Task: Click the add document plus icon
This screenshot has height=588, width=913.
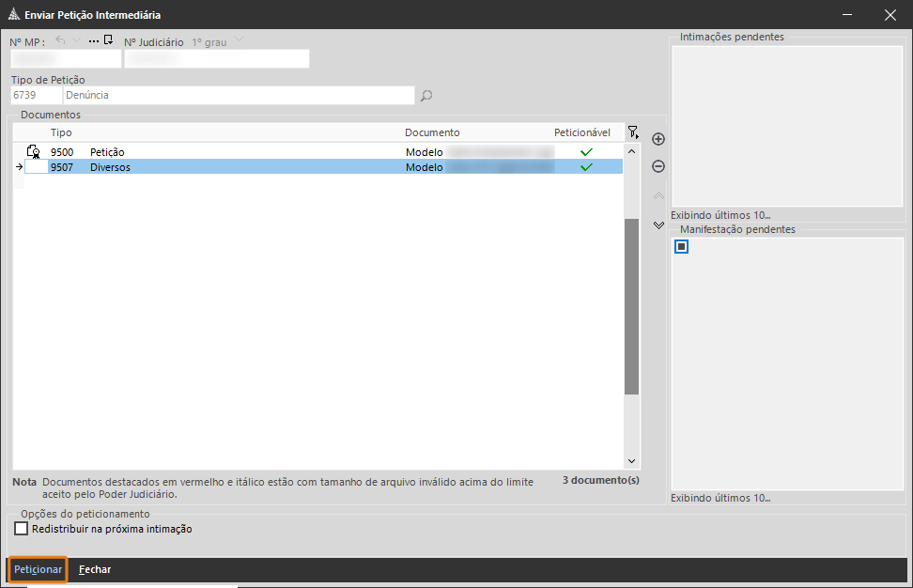Action: tap(658, 139)
